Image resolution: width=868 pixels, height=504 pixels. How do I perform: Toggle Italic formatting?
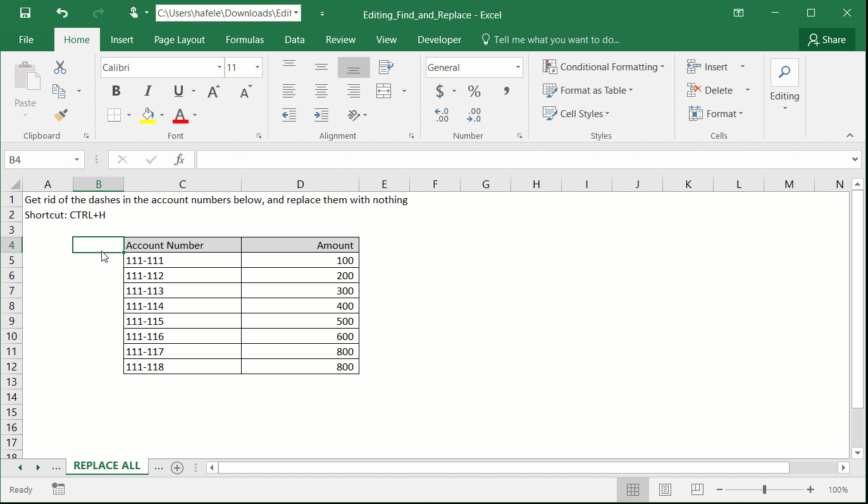(148, 91)
